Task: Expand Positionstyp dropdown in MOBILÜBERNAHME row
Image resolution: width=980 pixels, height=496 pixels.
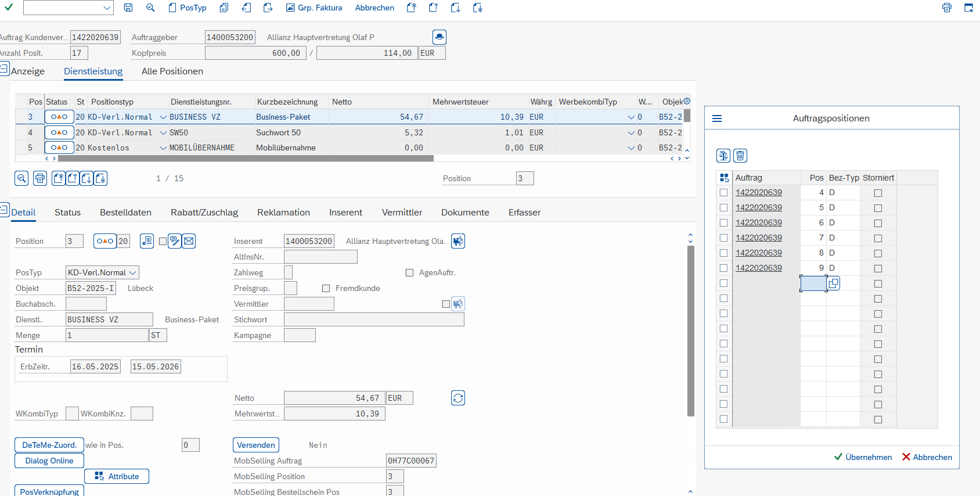Action: (x=163, y=148)
